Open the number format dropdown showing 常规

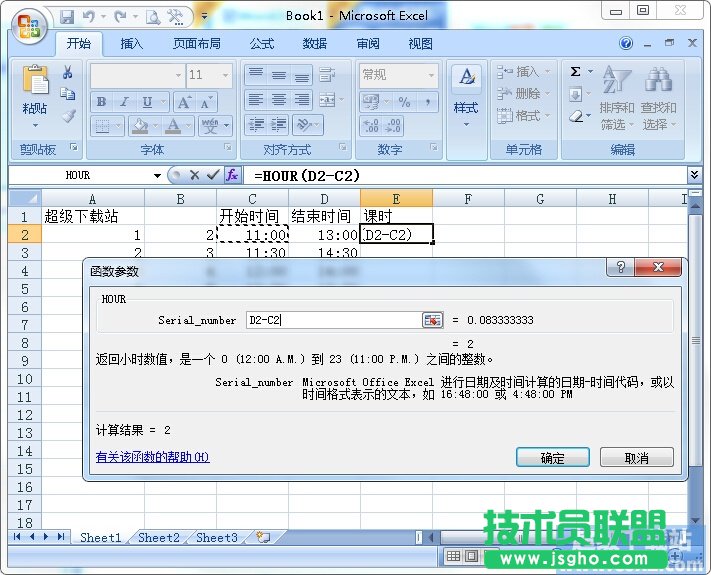[432, 75]
